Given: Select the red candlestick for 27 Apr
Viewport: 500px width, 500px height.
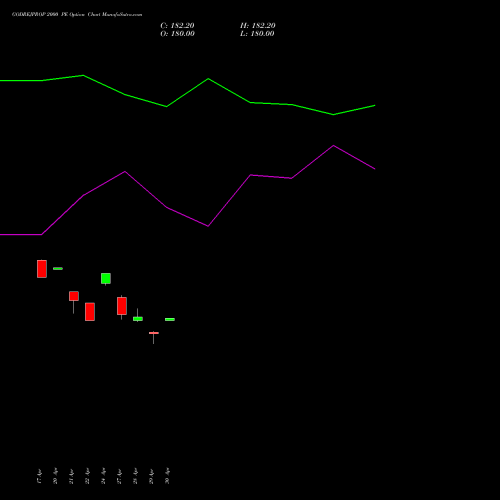Looking at the screenshot, I should point(122,306).
